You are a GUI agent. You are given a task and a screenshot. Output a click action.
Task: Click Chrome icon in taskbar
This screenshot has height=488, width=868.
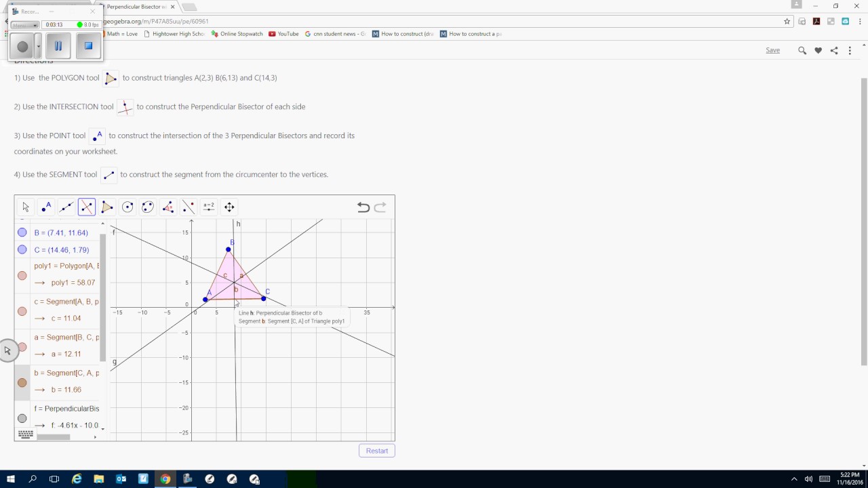(x=165, y=479)
